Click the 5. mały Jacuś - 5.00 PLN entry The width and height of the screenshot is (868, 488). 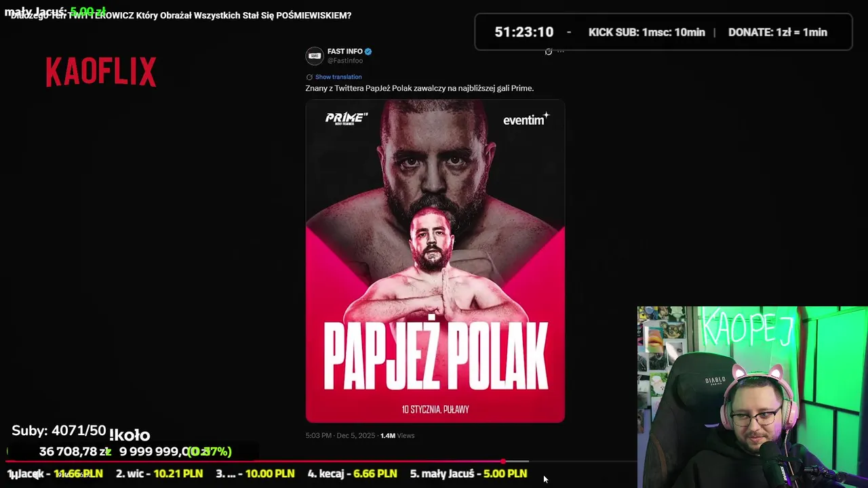[469, 474]
